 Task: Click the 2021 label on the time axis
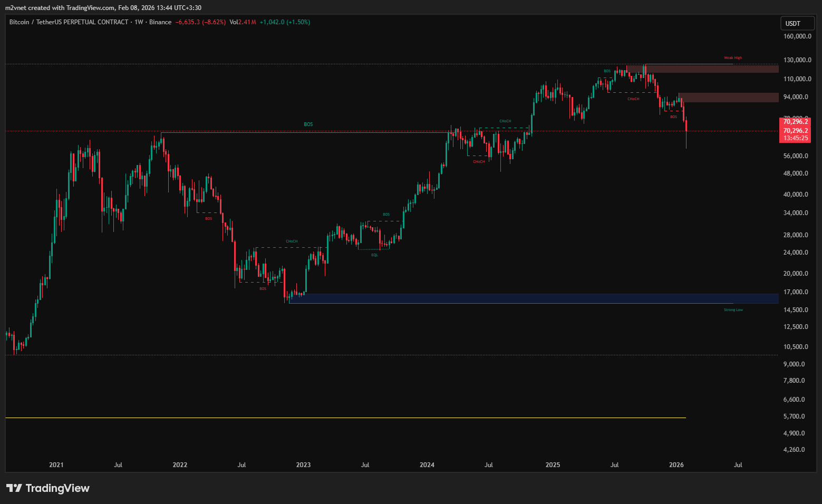(x=56, y=465)
